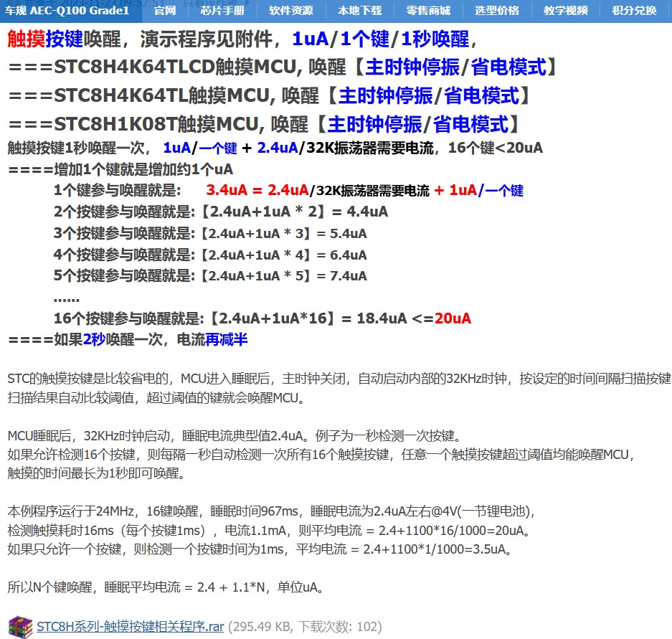
Task: Click the ===STC8H4K64TLCD触摸MCU line
Action: 283,67
